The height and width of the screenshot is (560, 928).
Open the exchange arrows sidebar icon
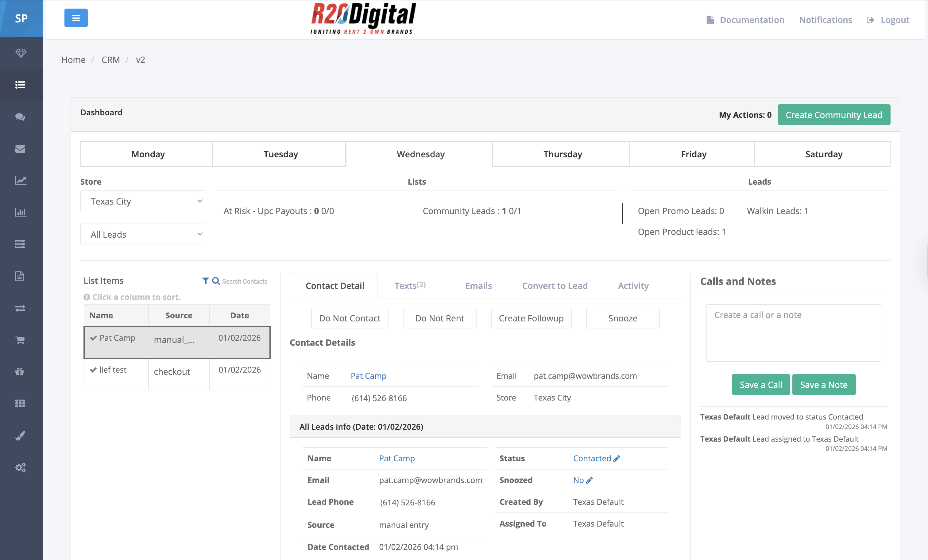coord(20,308)
